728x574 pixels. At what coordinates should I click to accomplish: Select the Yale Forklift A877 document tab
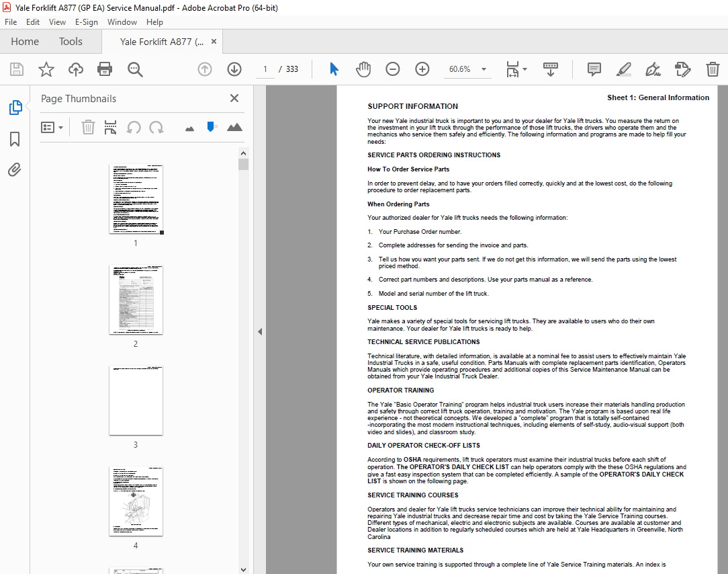(x=161, y=42)
